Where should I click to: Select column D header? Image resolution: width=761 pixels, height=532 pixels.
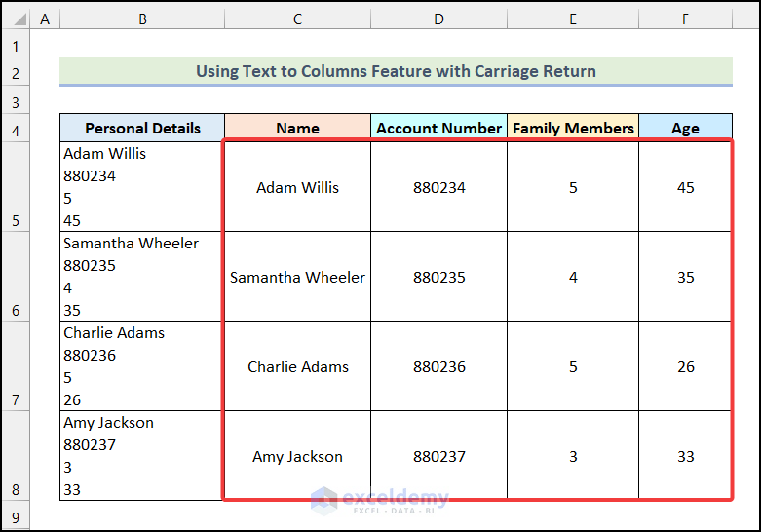tap(438, 19)
